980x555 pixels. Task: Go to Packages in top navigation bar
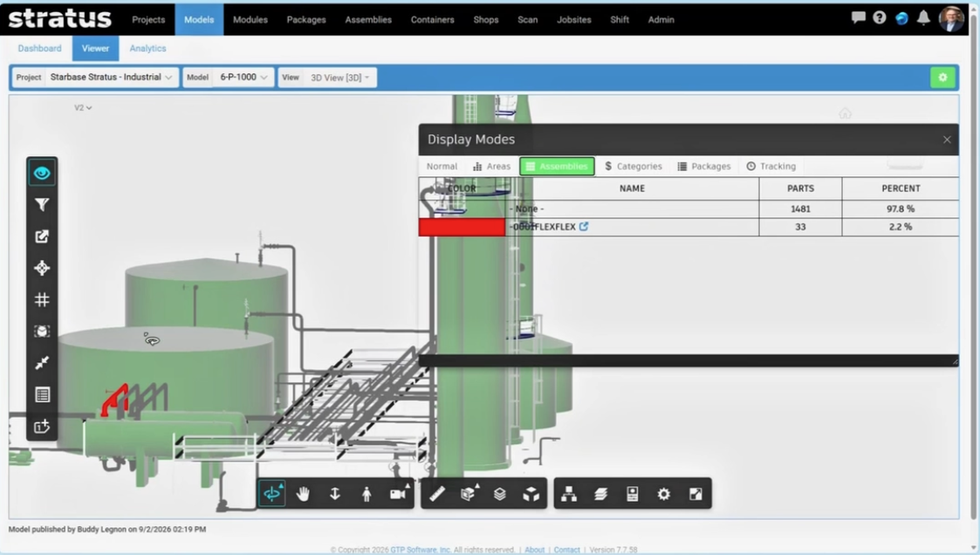pos(306,19)
